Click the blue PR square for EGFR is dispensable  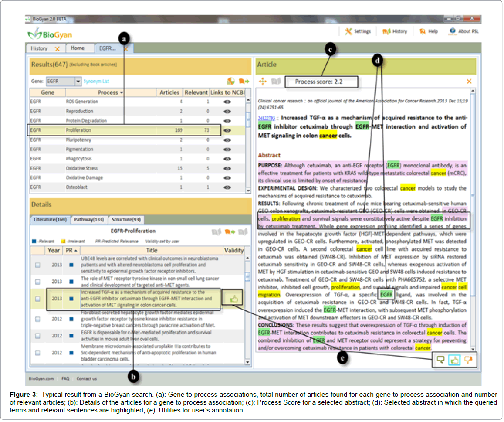[x=71, y=336]
